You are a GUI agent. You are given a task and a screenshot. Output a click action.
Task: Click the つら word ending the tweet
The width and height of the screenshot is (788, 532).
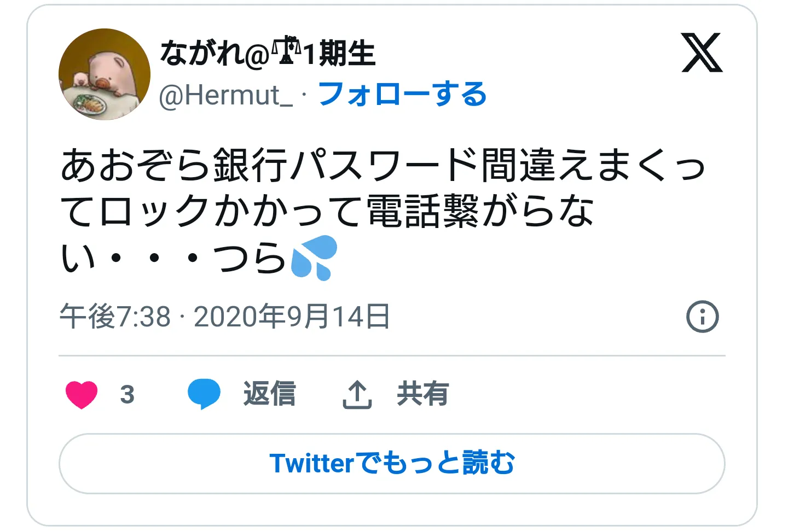pos(250,258)
